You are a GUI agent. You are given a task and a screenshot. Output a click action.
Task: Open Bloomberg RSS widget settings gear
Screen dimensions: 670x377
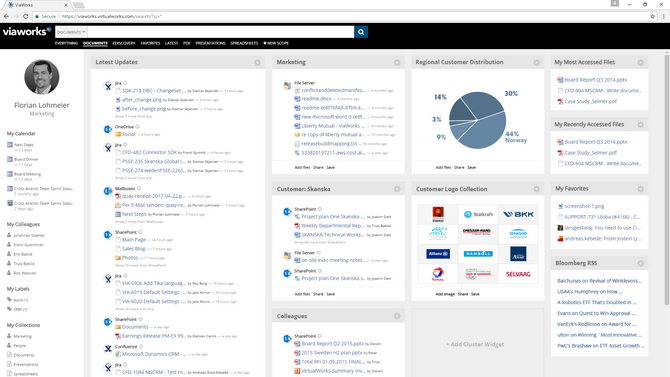tap(641, 263)
